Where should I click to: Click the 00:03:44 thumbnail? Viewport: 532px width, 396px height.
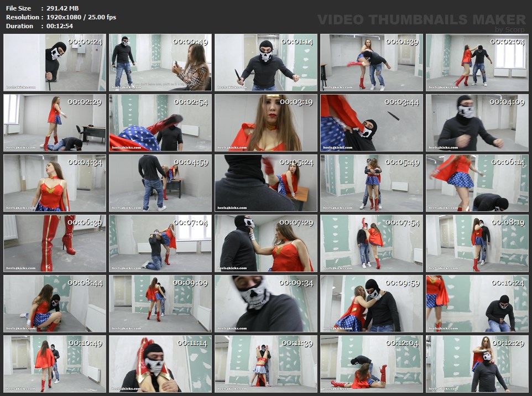[372, 123]
